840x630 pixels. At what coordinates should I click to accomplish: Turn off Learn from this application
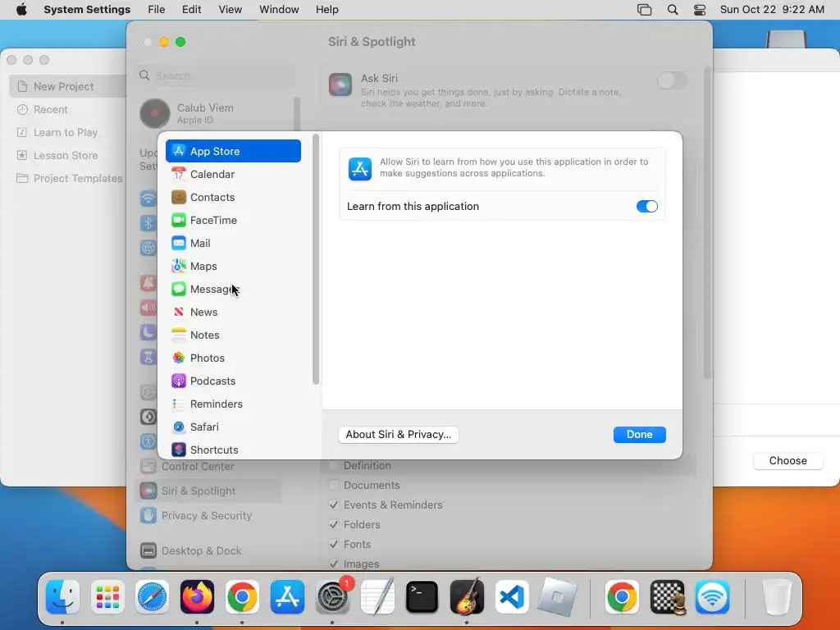[646, 206]
